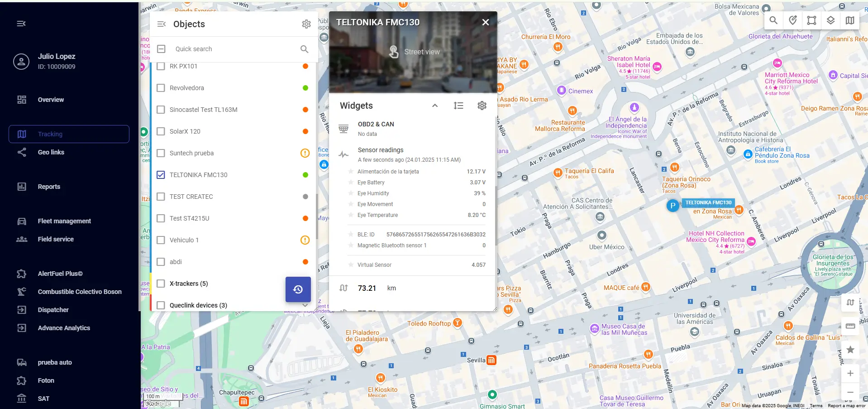Open the map ruler measure tool

850,326
